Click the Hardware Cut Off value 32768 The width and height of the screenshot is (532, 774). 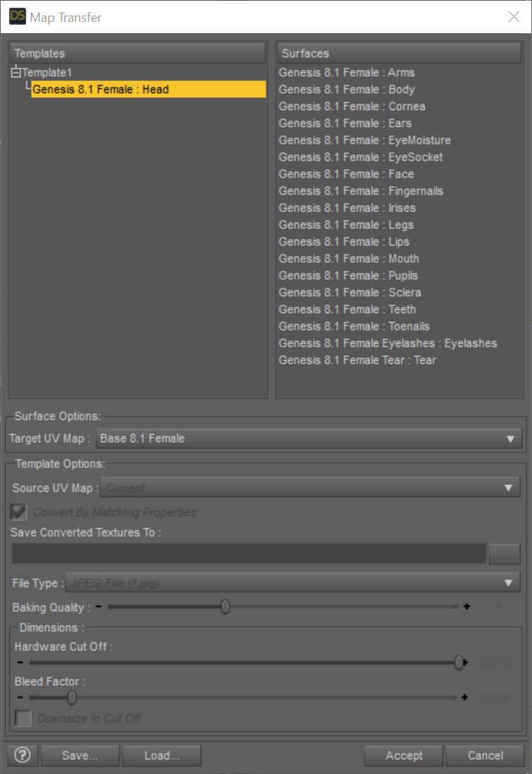point(497,663)
